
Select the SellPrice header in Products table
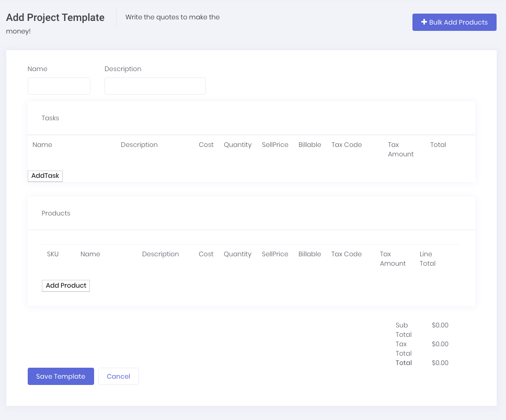[x=275, y=254]
